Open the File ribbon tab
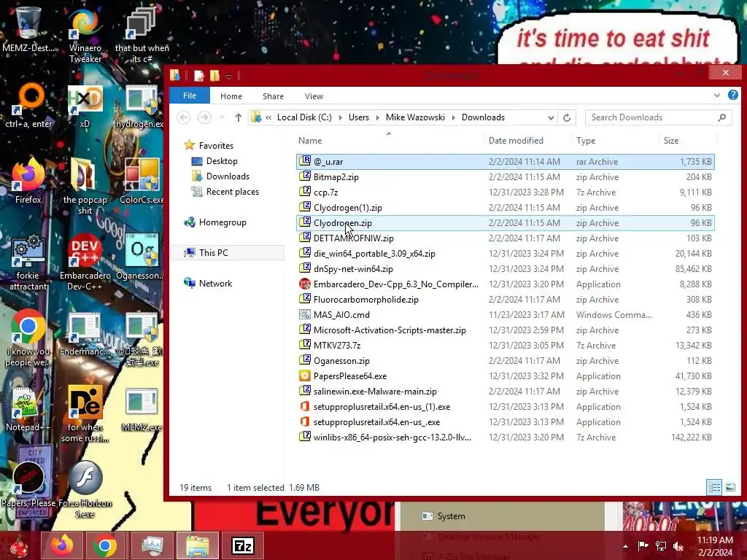 pos(190,96)
